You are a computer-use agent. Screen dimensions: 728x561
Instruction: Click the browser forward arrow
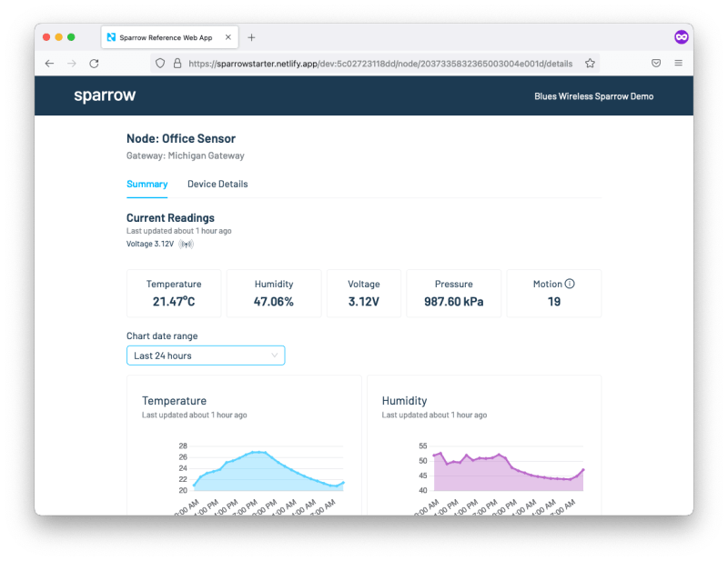72,64
